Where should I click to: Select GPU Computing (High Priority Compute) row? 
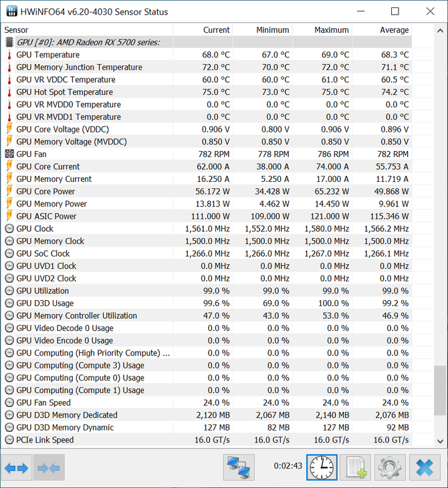click(x=207, y=353)
